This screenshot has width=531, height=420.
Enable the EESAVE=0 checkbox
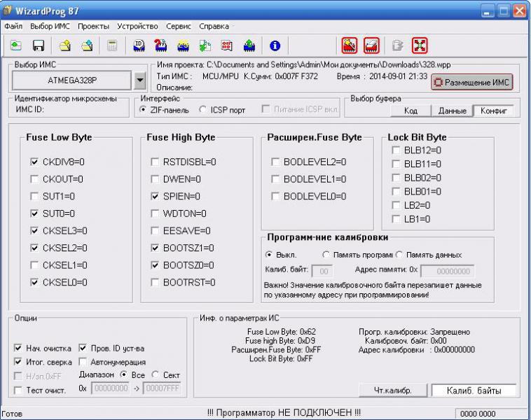[155, 231]
